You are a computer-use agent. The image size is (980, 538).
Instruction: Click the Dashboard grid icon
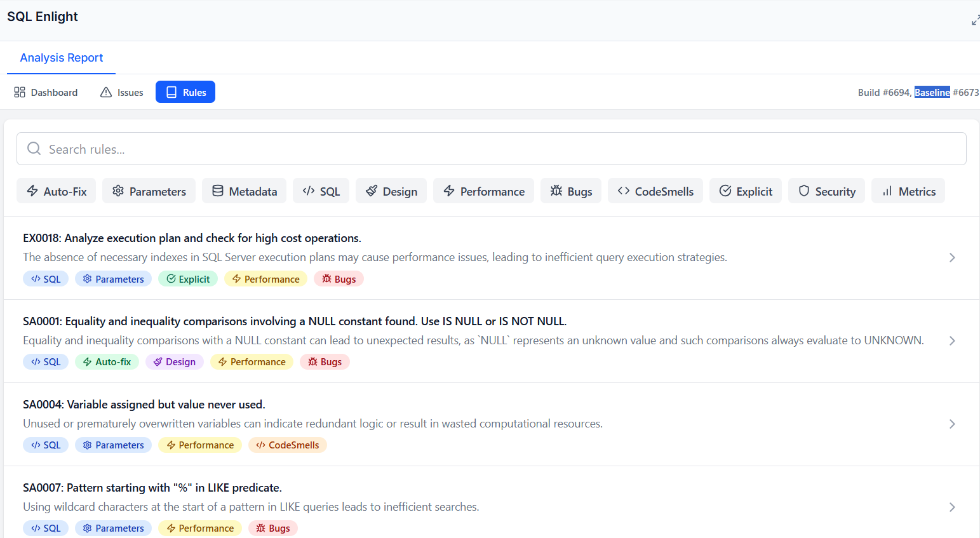pos(20,92)
